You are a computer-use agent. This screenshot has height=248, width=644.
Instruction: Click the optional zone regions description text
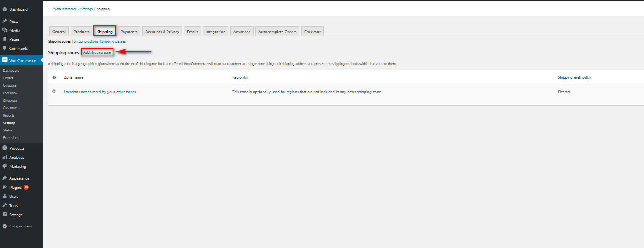point(307,92)
